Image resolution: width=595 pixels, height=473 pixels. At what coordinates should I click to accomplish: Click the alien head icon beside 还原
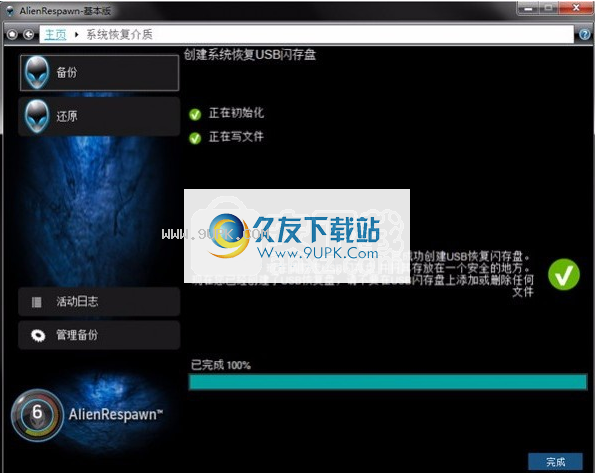37,116
